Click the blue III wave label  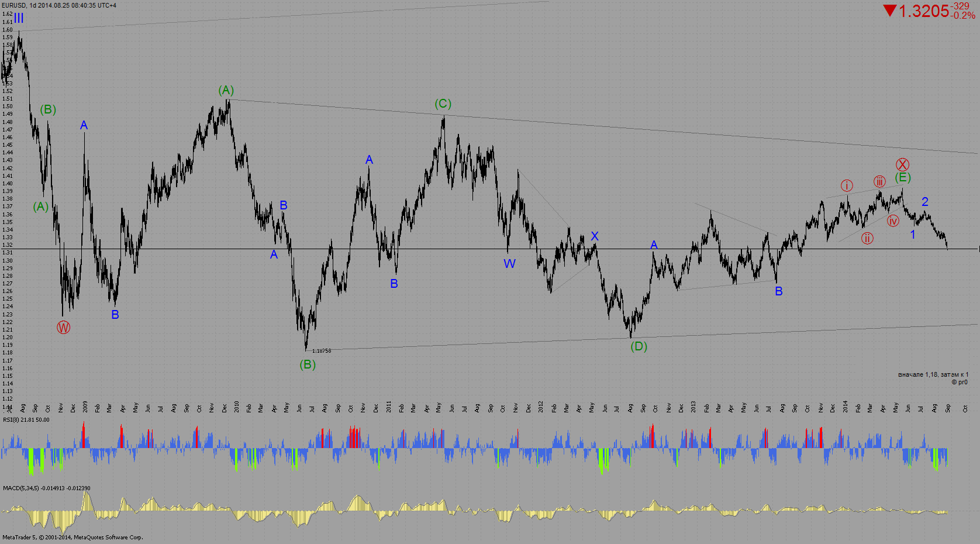[19, 19]
